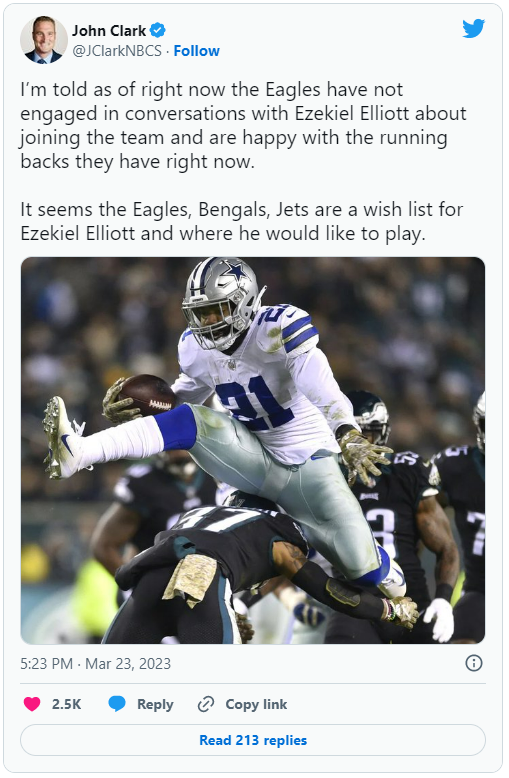The image size is (509, 778).
Task: Open the Ezekiel Elliott hurdle photo
Action: click(253, 450)
